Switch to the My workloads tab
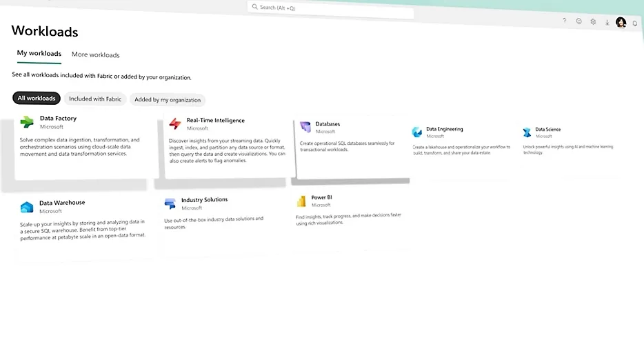The image size is (644, 362). pyautogui.click(x=39, y=53)
